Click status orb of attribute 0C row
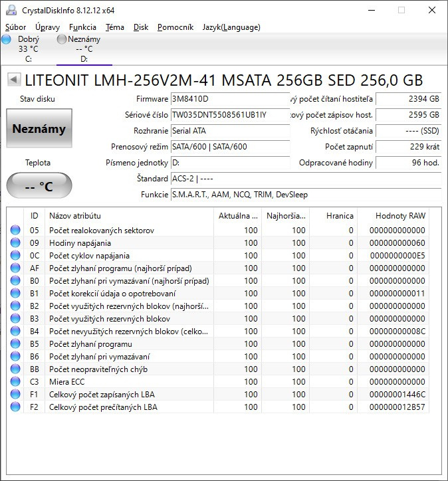This screenshot has width=448, height=481. coord(15,255)
